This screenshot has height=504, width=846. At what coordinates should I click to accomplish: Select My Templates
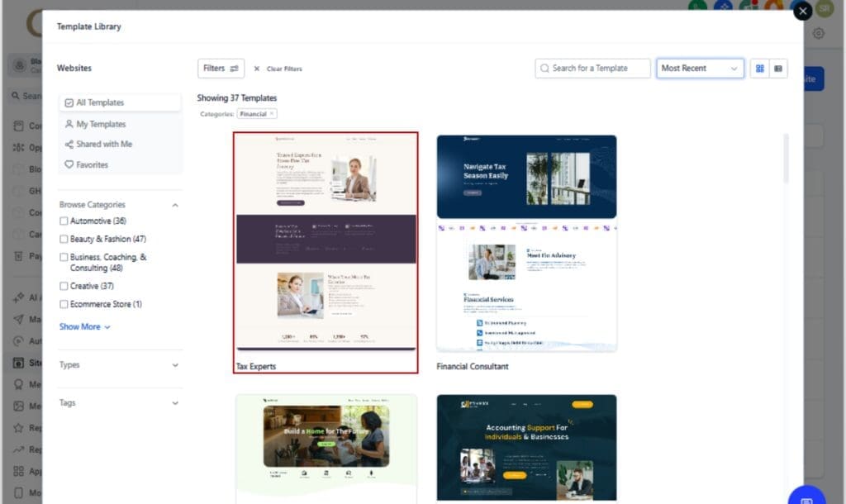(x=97, y=124)
